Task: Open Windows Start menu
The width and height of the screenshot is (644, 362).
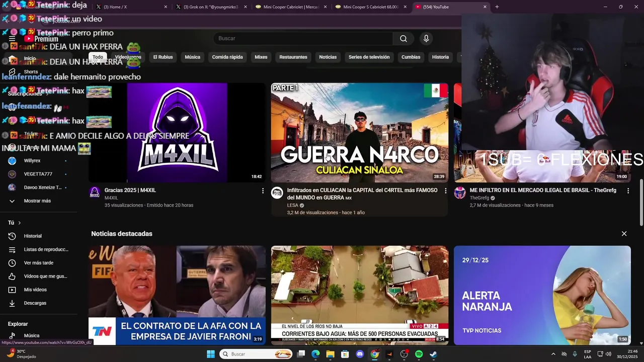Action: point(211,354)
